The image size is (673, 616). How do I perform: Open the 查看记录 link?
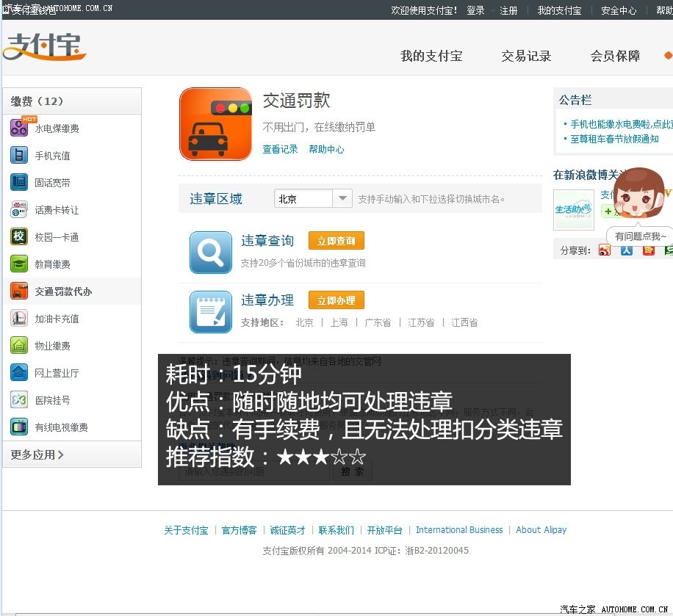pyautogui.click(x=280, y=149)
